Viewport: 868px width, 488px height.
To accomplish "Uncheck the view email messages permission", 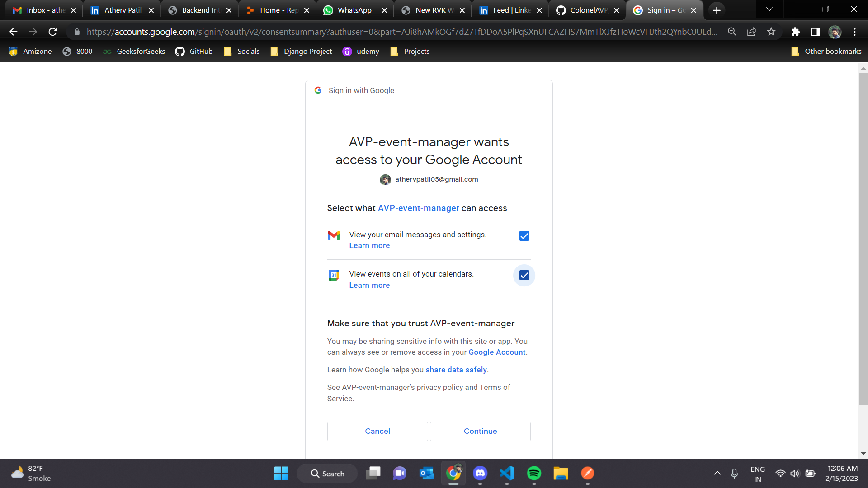I will pyautogui.click(x=524, y=236).
